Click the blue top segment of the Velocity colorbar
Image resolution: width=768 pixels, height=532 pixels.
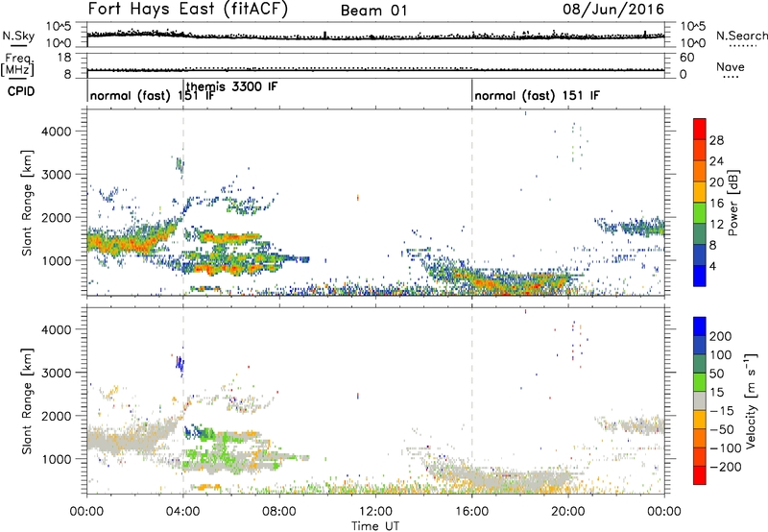click(x=700, y=326)
